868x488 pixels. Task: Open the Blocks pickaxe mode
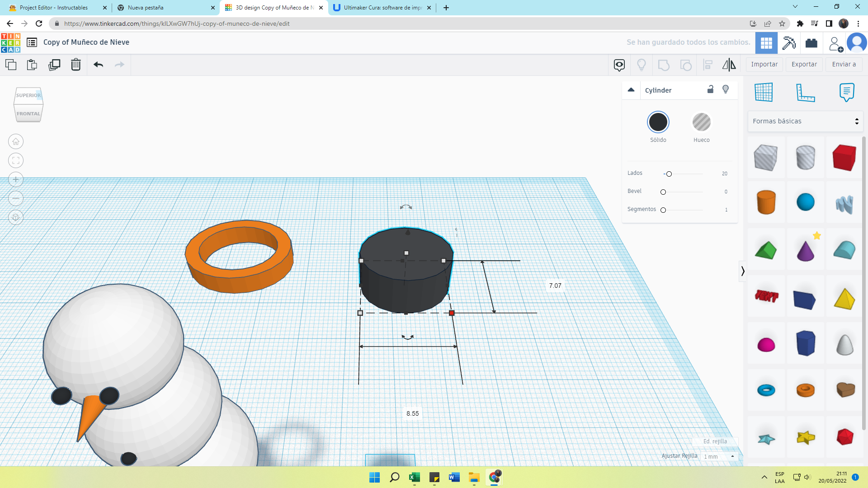click(x=789, y=43)
